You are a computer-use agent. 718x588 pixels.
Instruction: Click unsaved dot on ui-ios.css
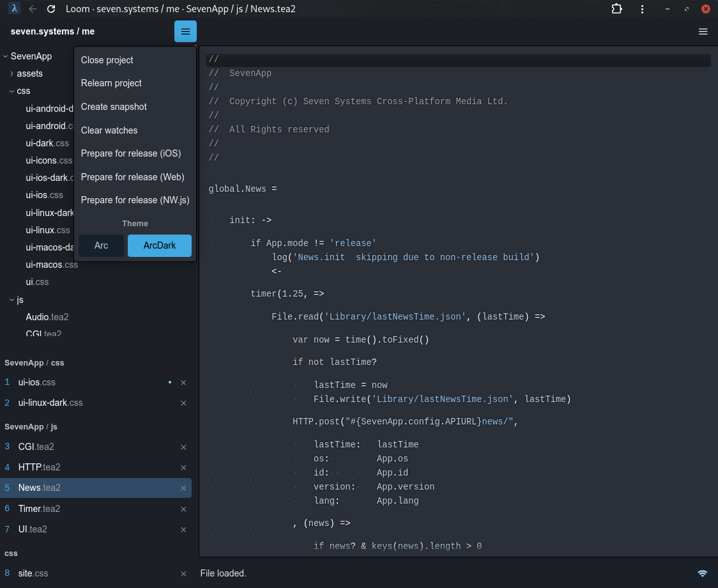coord(170,382)
